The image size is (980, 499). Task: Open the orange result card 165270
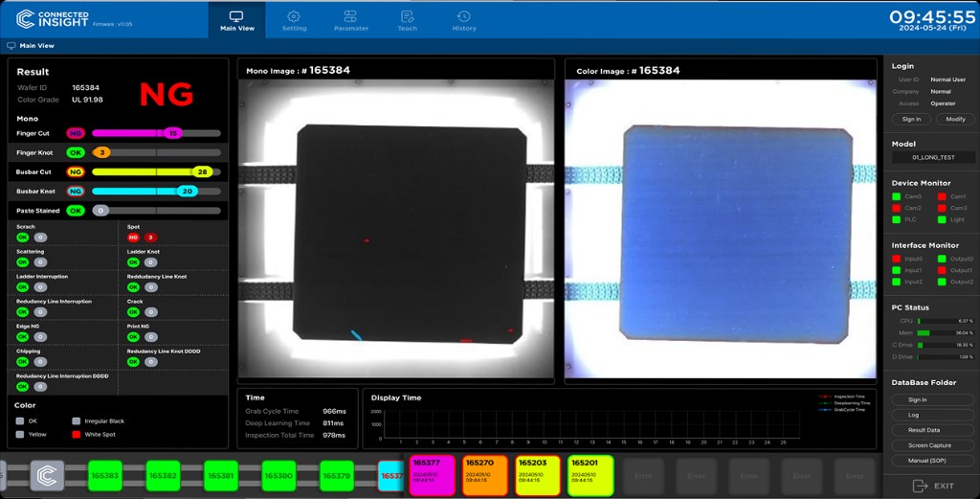(485, 475)
